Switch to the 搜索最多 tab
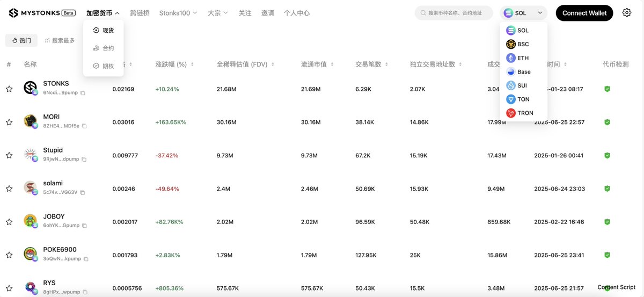 (60, 40)
